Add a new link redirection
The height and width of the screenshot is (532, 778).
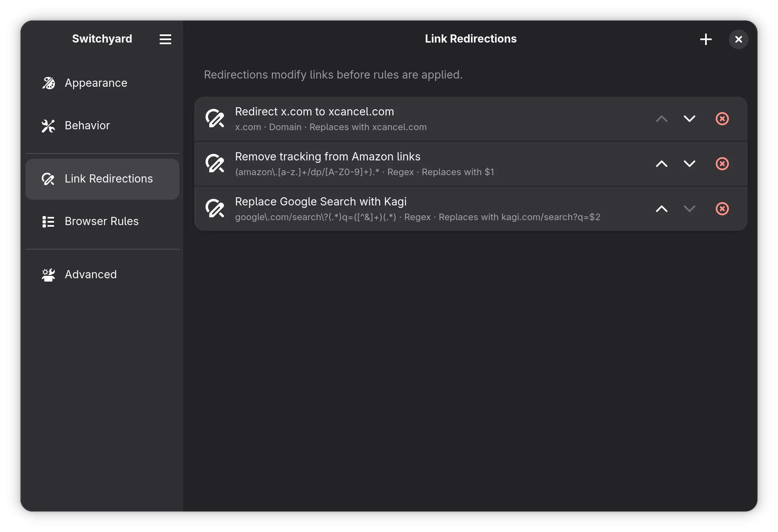[x=706, y=39]
